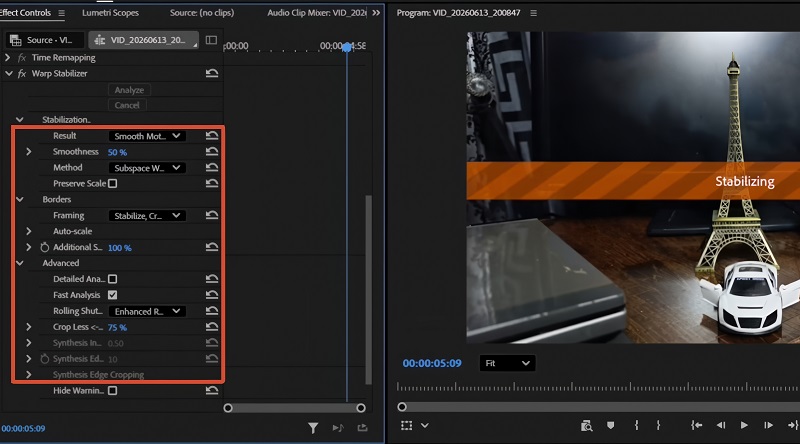
Task: Open the Fit zoom level dropdown
Action: pyautogui.click(x=507, y=363)
